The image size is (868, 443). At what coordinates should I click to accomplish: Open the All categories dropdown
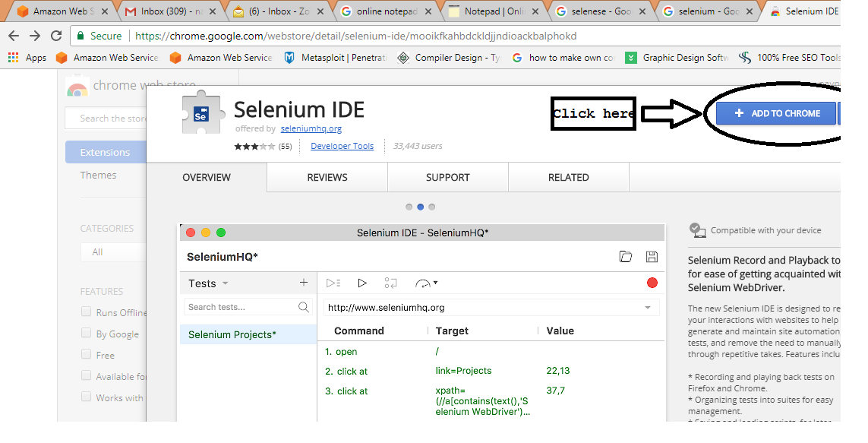pyautogui.click(x=113, y=252)
